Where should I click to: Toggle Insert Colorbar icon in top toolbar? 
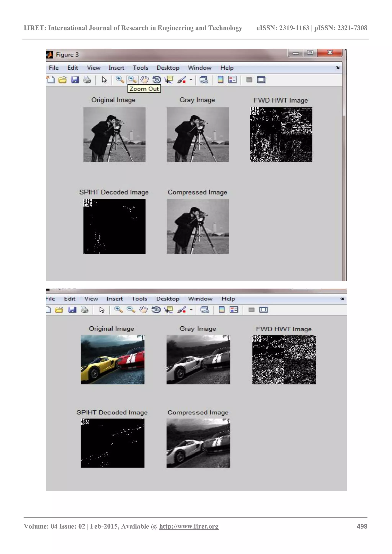(220, 80)
